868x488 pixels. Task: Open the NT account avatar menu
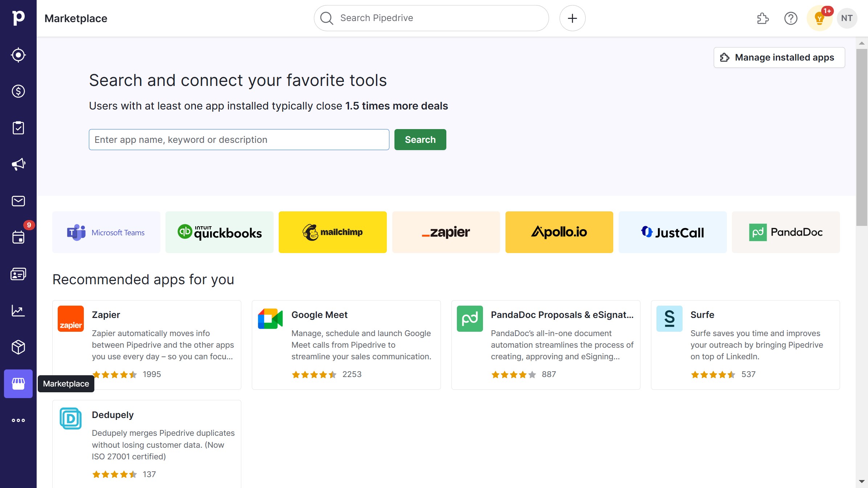tap(847, 18)
